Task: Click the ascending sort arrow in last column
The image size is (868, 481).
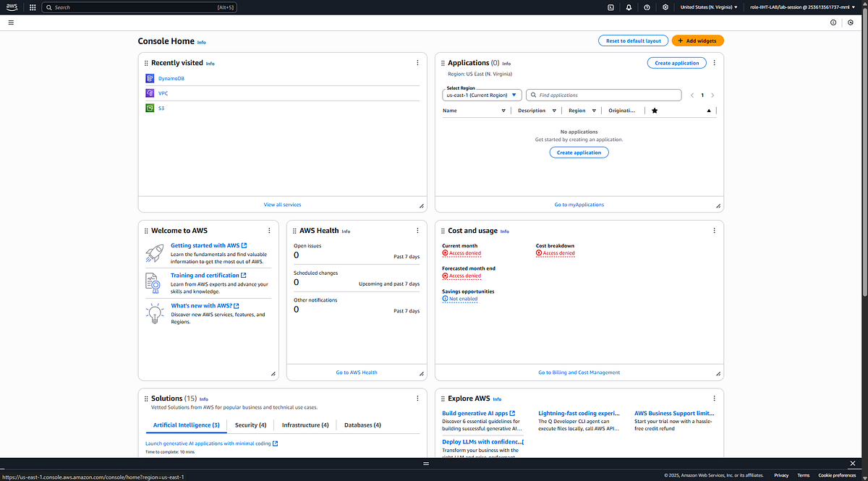Action: (709, 111)
